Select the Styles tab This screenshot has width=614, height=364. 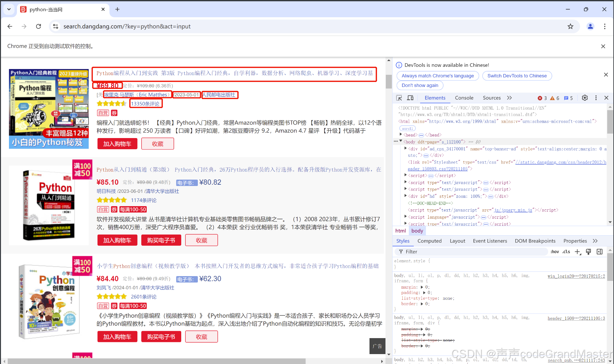pos(403,241)
